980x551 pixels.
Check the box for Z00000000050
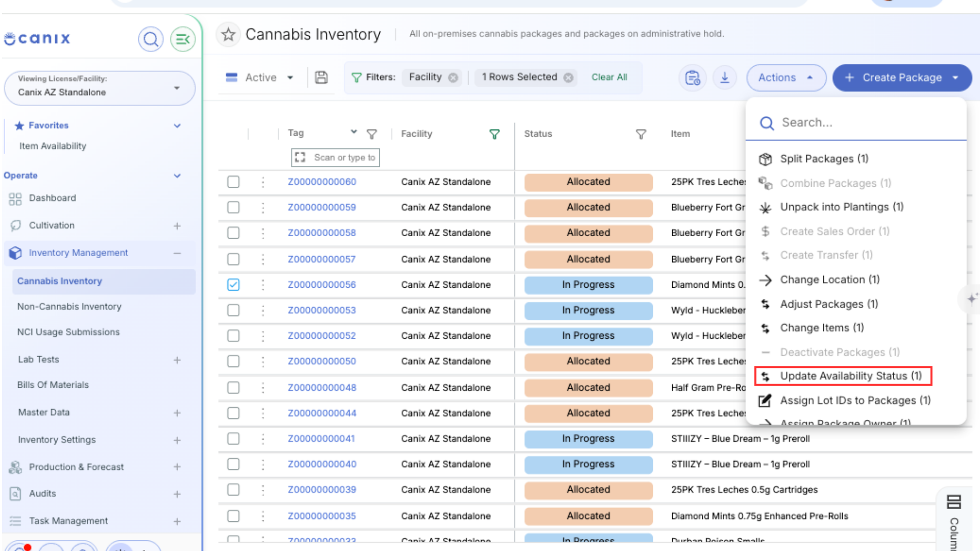(233, 361)
